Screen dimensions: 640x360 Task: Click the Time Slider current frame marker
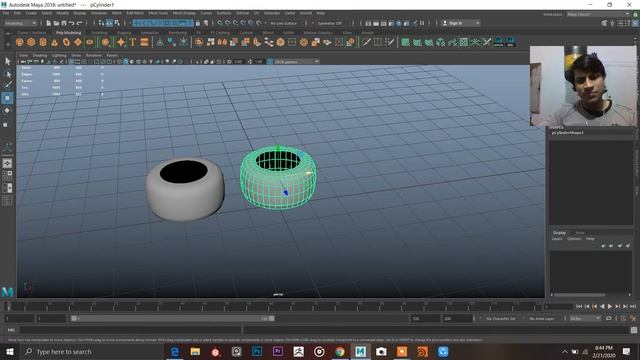pos(8,306)
